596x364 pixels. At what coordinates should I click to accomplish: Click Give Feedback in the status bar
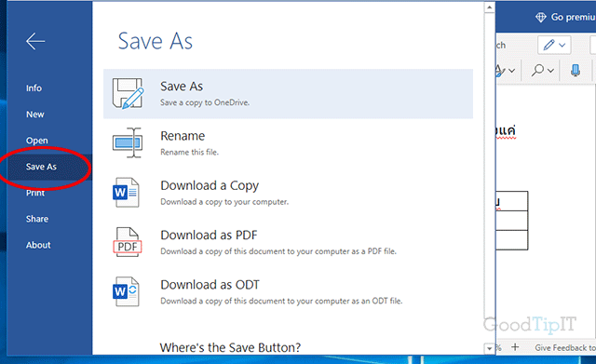pos(565,347)
